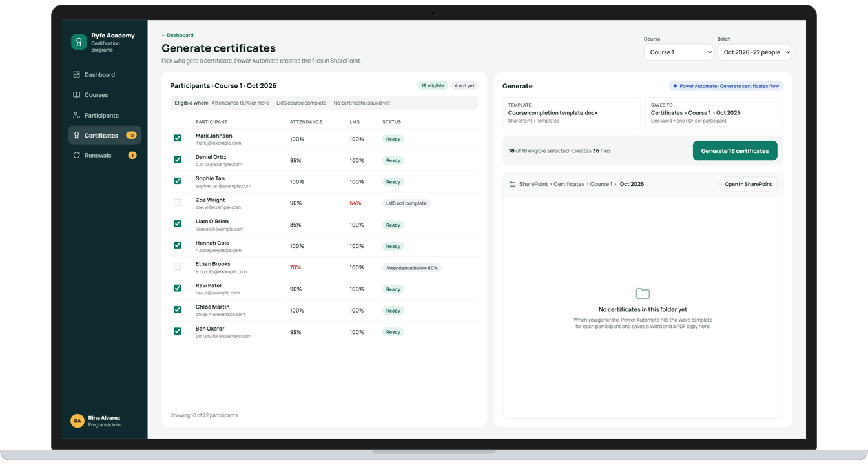Toggle Sophie Tan's checkbox

[178, 181]
